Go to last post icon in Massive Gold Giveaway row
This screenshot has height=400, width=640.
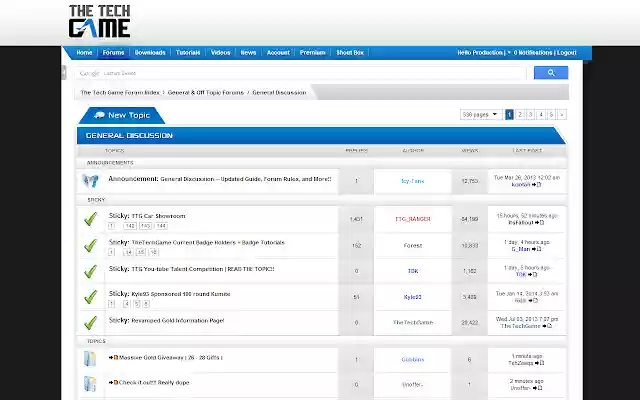pos(540,363)
